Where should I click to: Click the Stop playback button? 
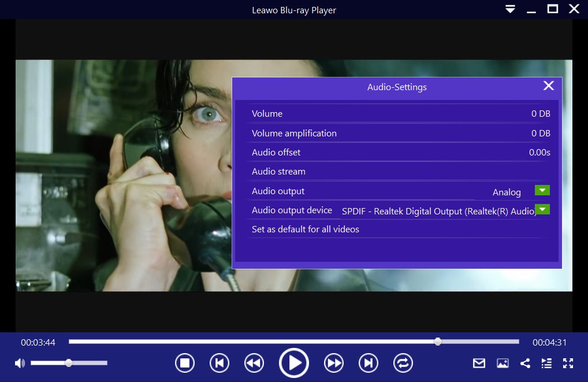click(185, 363)
